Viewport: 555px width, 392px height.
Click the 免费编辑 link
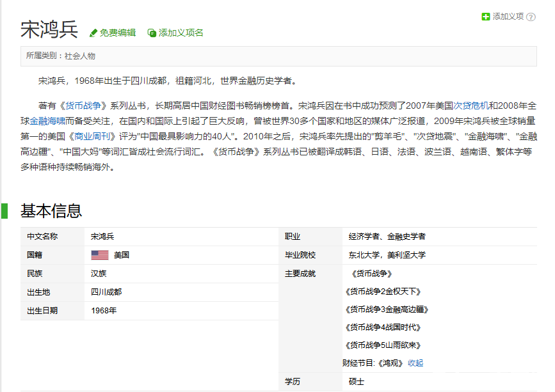(x=118, y=33)
